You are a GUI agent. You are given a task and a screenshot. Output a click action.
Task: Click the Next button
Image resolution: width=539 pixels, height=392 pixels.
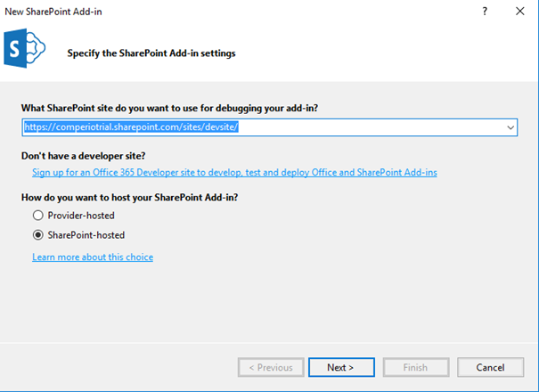point(341,367)
